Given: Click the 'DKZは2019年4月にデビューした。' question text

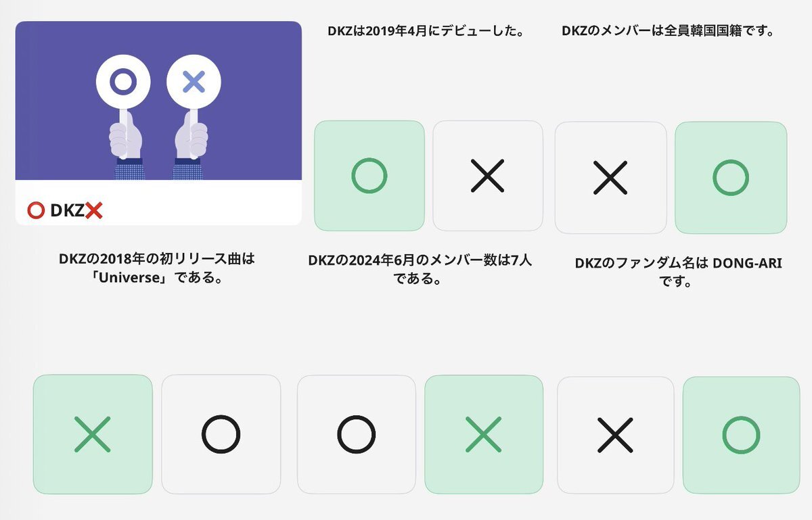Looking at the screenshot, I should (426, 31).
